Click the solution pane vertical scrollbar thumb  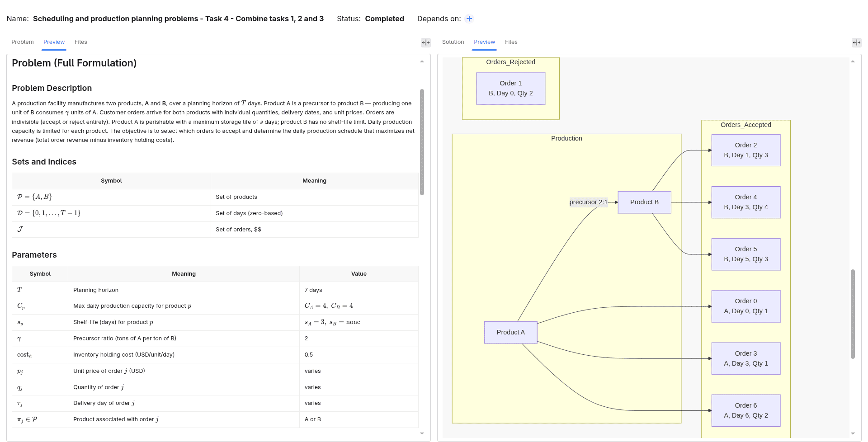click(x=853, y=314)
